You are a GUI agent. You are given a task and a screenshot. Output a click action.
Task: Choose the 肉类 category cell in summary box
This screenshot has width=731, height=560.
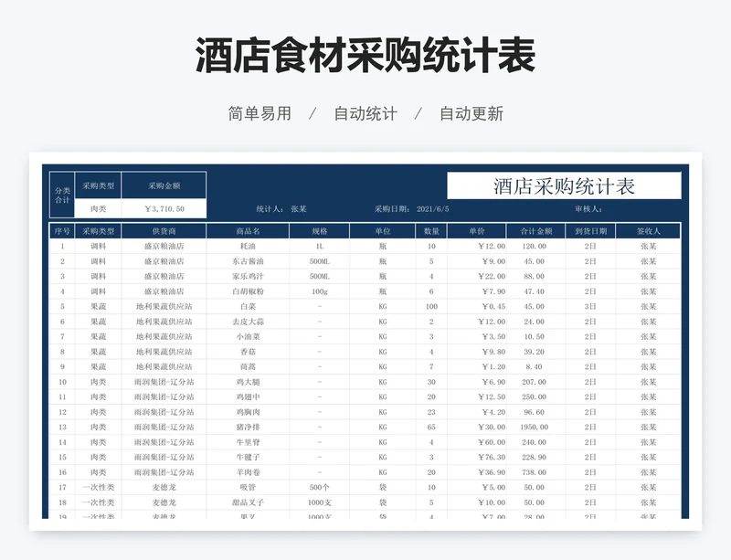98,208
